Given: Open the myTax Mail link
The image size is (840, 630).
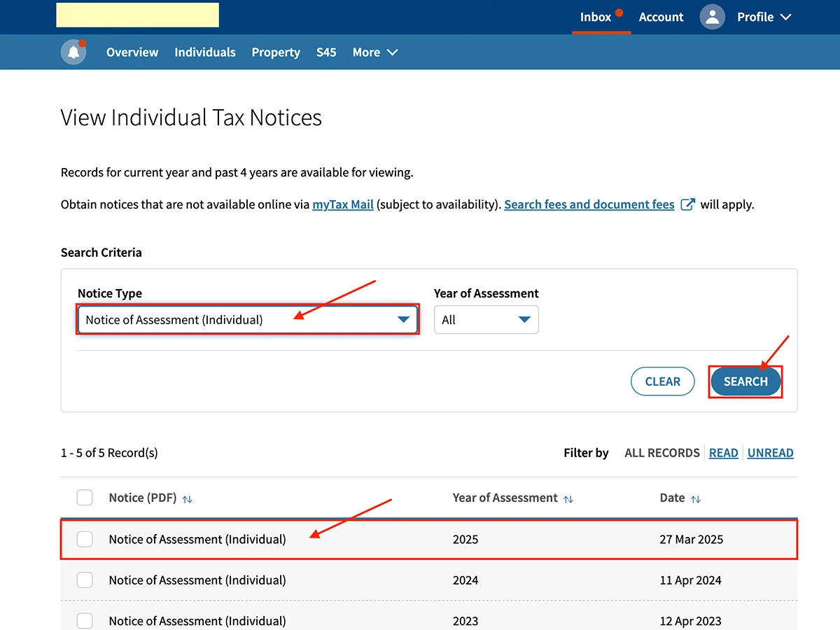Looking at the screenshot, I should (x=342, y=204).
